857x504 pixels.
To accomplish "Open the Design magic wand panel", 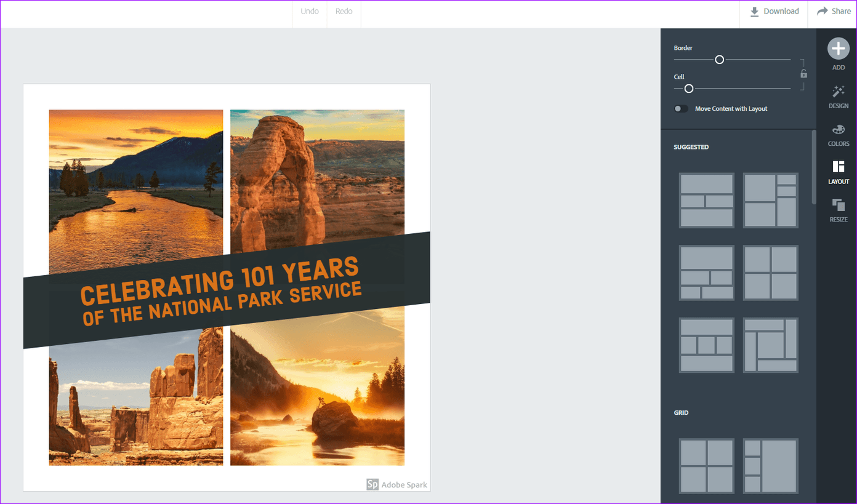I will [x=838, y=92].
